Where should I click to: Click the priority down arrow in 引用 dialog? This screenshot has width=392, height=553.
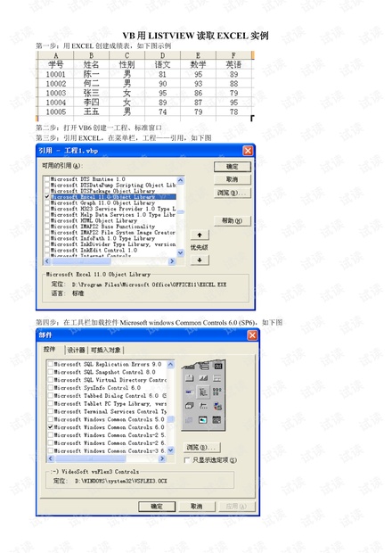point(200,260)
